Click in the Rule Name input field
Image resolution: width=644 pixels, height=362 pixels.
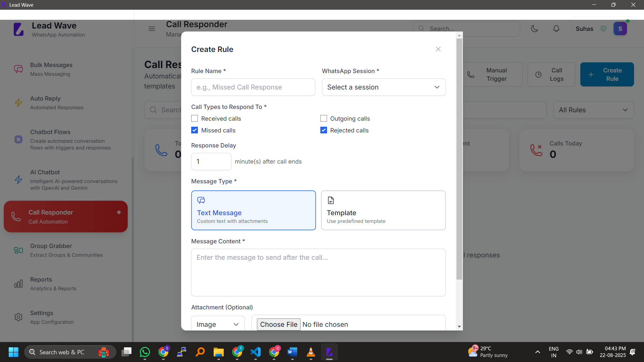coord(253,87)
